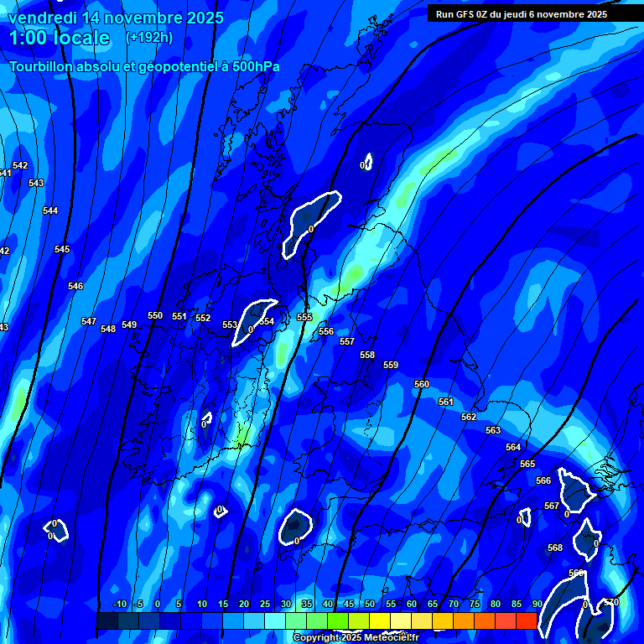Pick the bright green swatch in the legend
The image size is (644, 644).
click(x=338, y=621)
